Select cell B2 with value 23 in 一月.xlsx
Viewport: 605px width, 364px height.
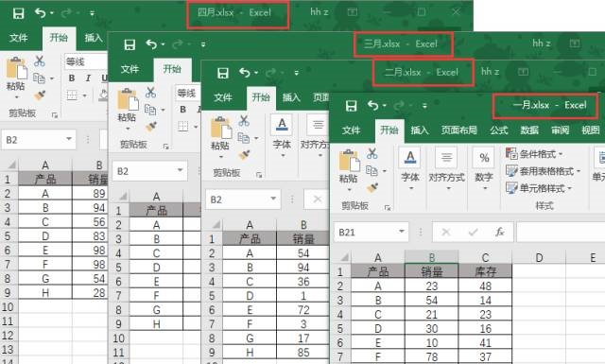(431, 286)
